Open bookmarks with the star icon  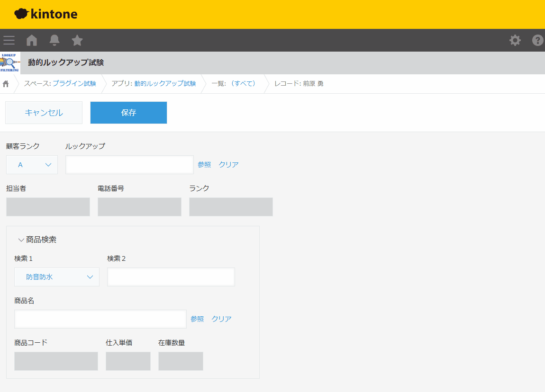pyautogui.click(x=77, y=40)
